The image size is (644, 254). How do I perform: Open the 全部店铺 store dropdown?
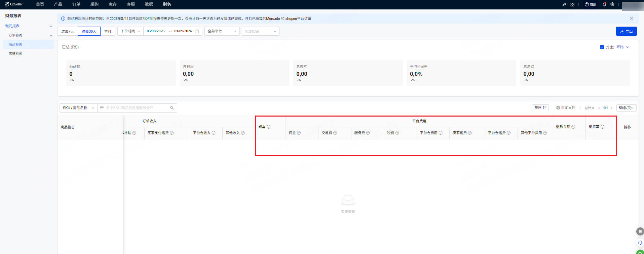click(261, 31)
